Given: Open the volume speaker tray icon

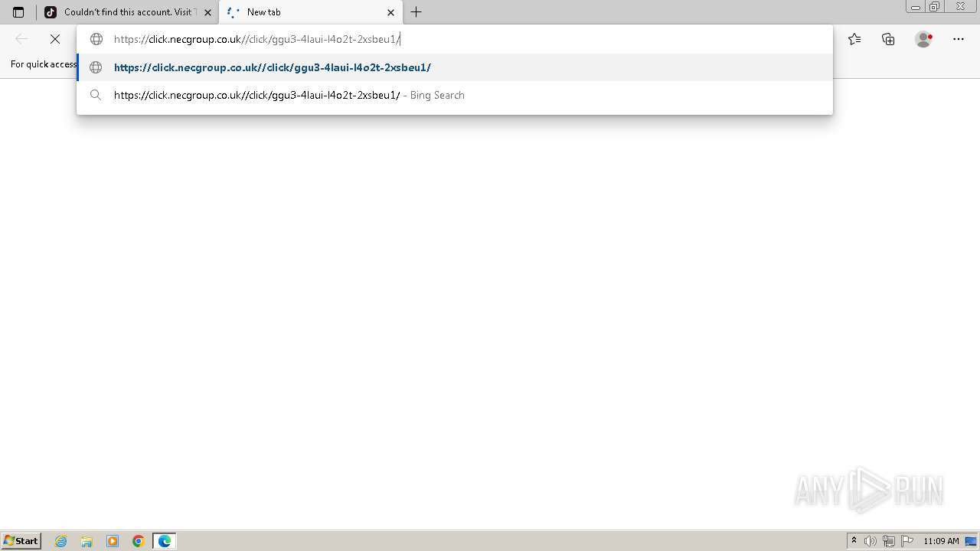Looking at the screenshot, I should pyautogui.click(x=870, y=541).
